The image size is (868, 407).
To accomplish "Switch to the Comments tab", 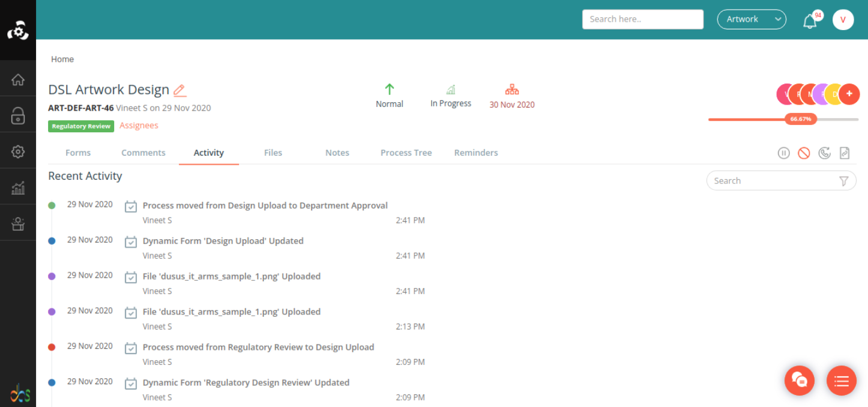I will (x=143, y=153).
